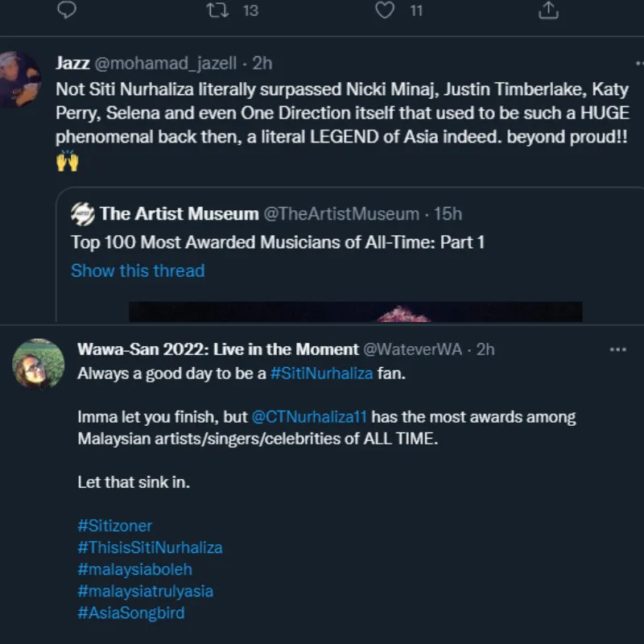Click the reply speech bubble icon

[68, 10]
